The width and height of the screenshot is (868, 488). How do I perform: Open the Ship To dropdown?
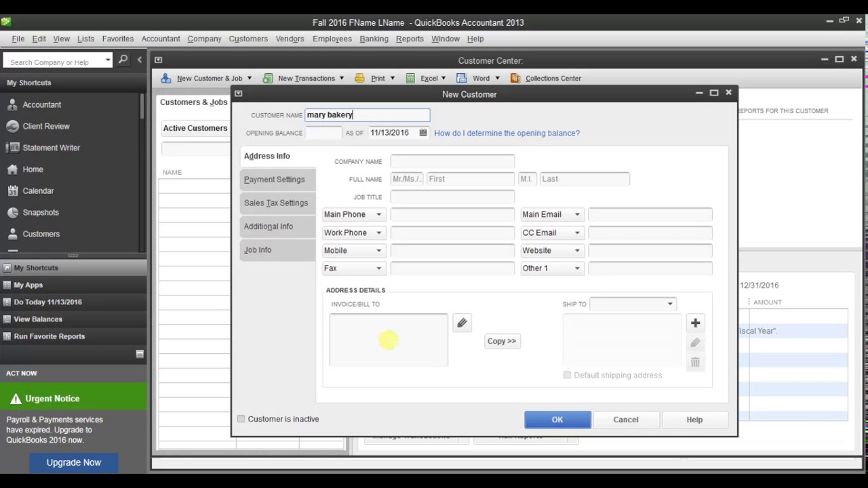point(670,304)
